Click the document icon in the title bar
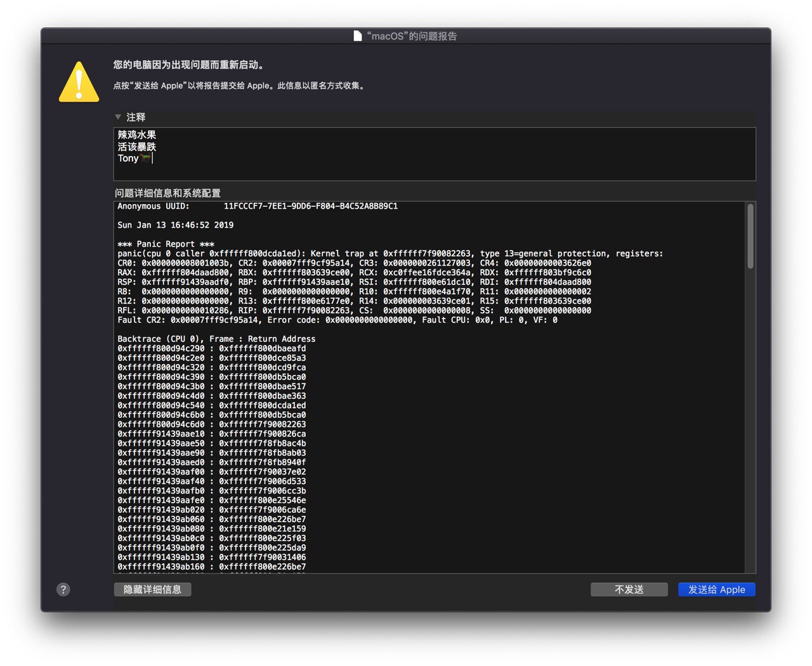812x666 pixels. pos(358,36)
